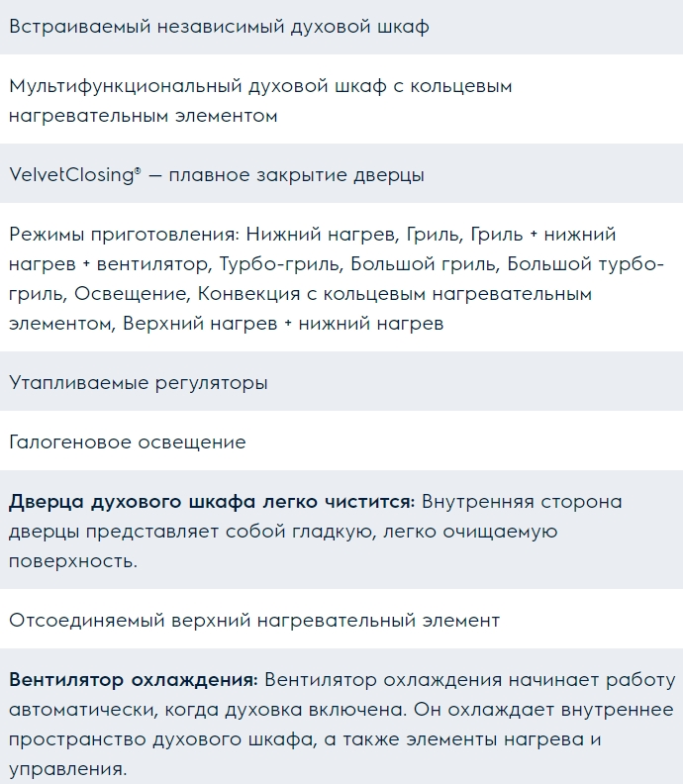The image size is (683, 784).
Task: Click the registered trademark symbol after VelvetClosing
Action: click(x=138, y=171)
